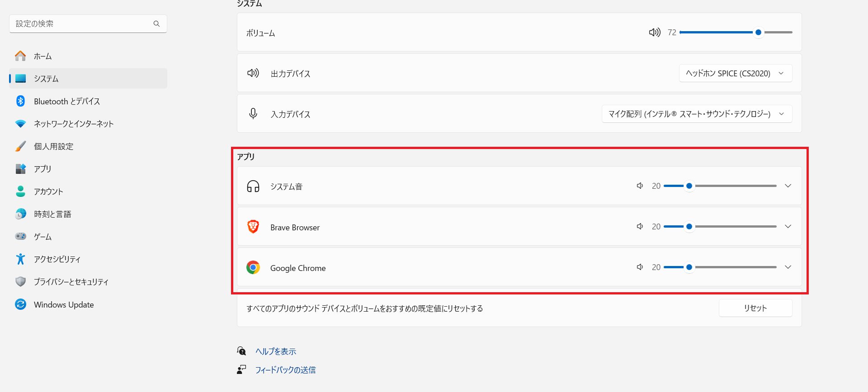Click the Google Chrome label text
This screenshot has height=392, width=868.
click(298, 268)
